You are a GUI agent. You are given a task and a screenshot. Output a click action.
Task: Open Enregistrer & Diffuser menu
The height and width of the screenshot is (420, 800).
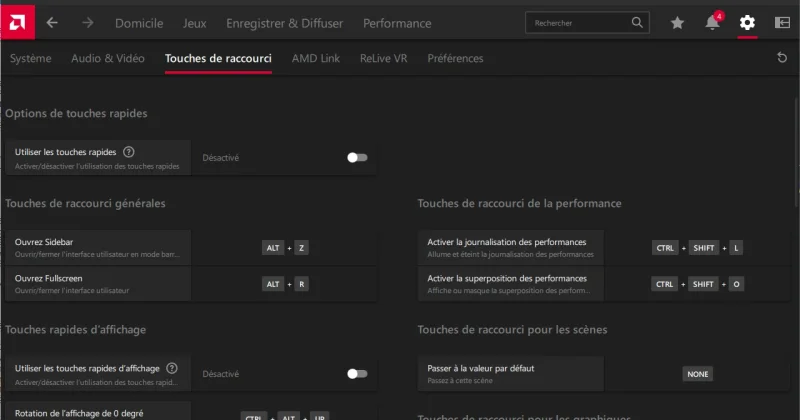click(x=285, y=23)
